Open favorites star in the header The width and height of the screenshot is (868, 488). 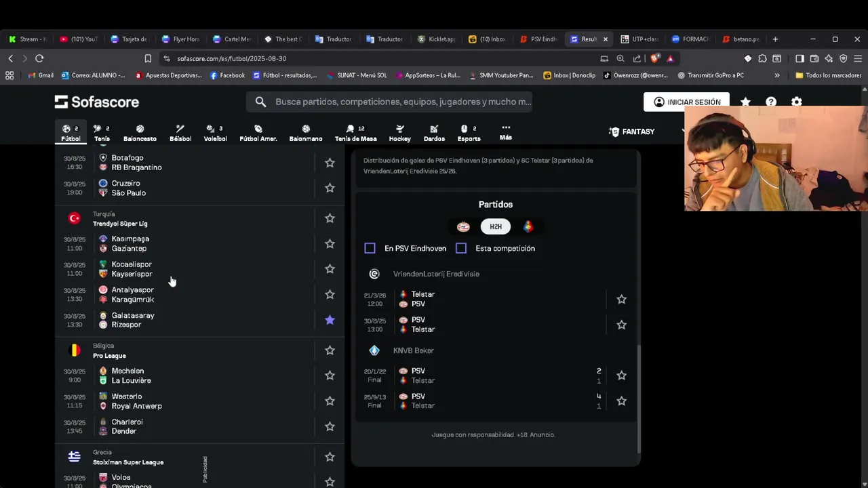coord(745,102)
